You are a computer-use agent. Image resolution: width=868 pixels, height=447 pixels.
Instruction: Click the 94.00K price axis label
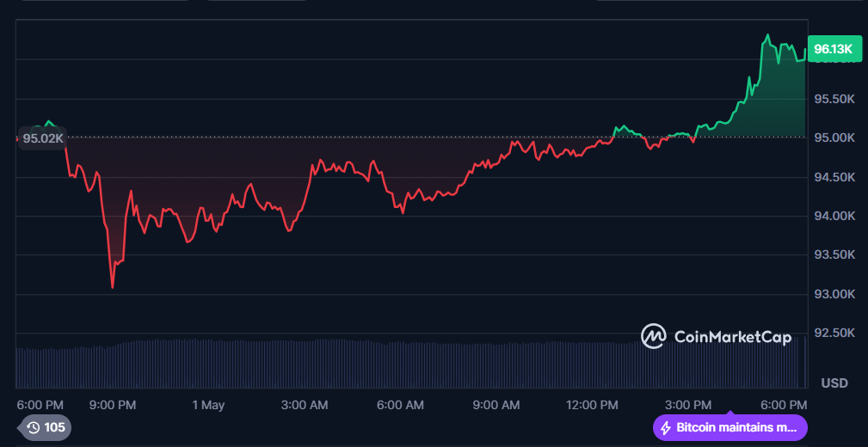click(x=834, y=216)
